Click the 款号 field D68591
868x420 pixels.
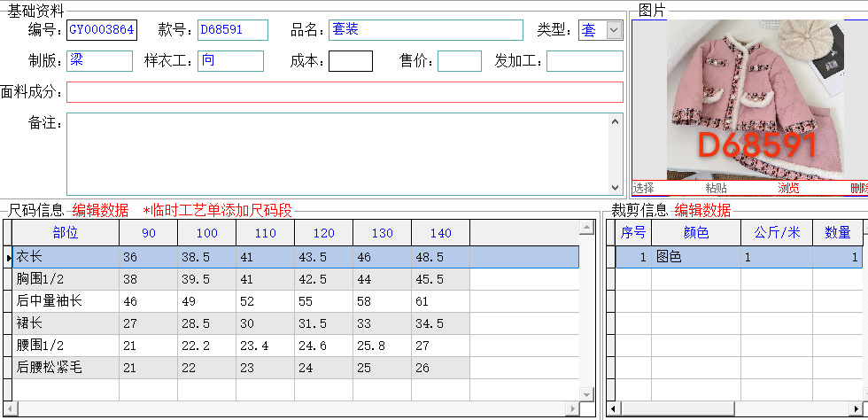[x=232, y=30]
